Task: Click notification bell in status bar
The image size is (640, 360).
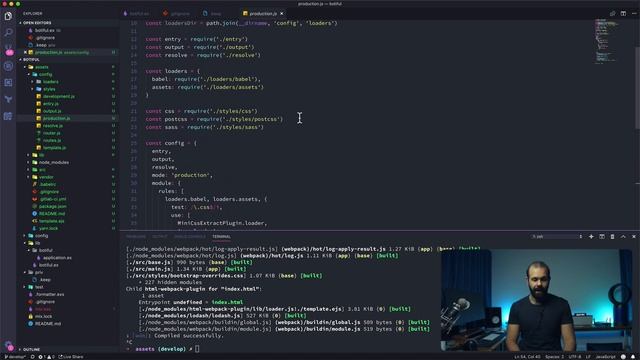Action: 633,357
